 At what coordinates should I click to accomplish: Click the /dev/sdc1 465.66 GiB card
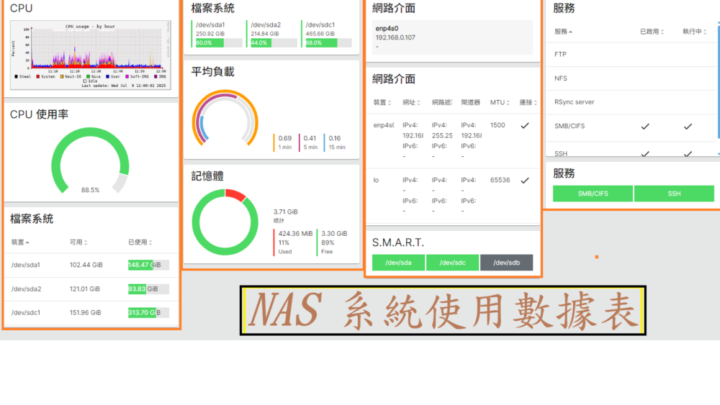[327, 34]
